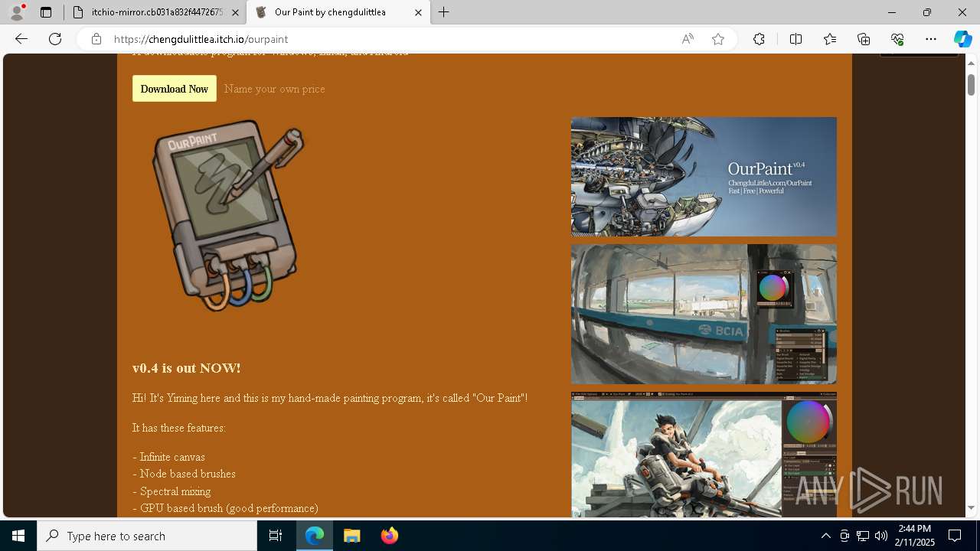Launch the Copilot sidebar
Image resolution: width=980 pixels, height=551 pixels.
962,39
